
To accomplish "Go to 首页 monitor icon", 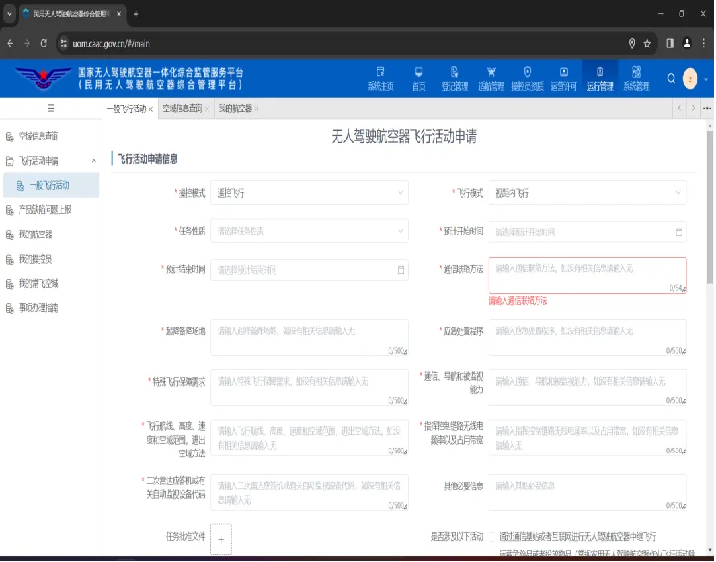I will point(418,73).
